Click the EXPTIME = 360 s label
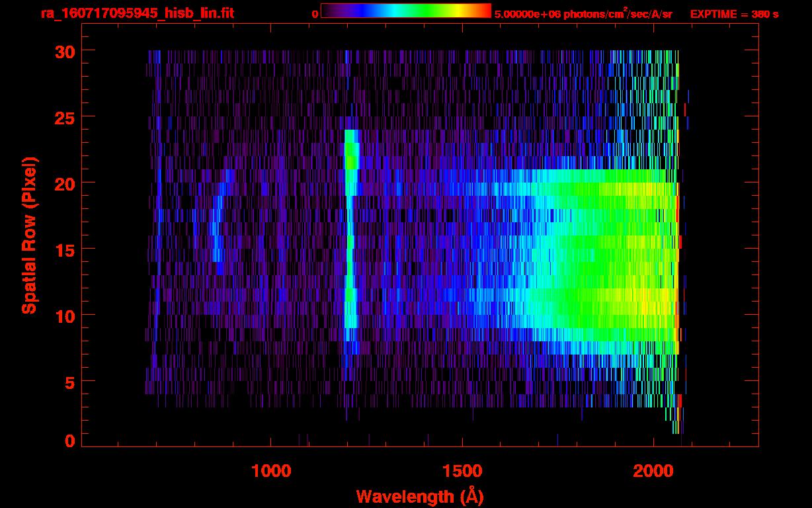The image size is (812, 508). pyautogui.click(x=734, y=14)
